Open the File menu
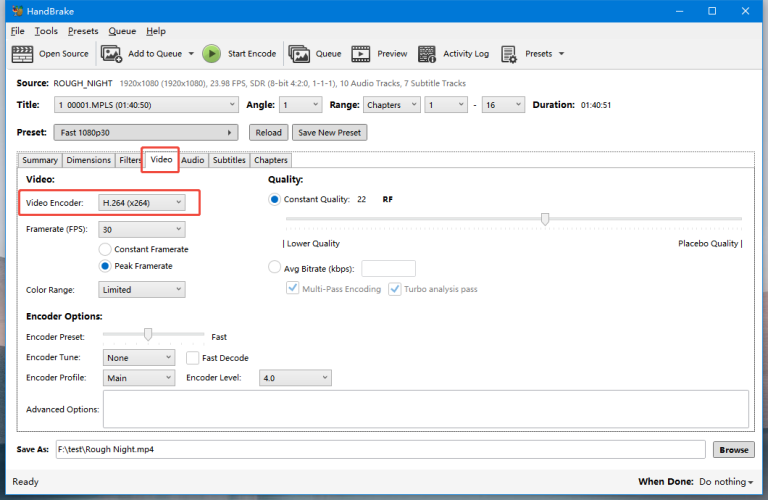The height and width of the screenshot is (500, 768). 18,31
